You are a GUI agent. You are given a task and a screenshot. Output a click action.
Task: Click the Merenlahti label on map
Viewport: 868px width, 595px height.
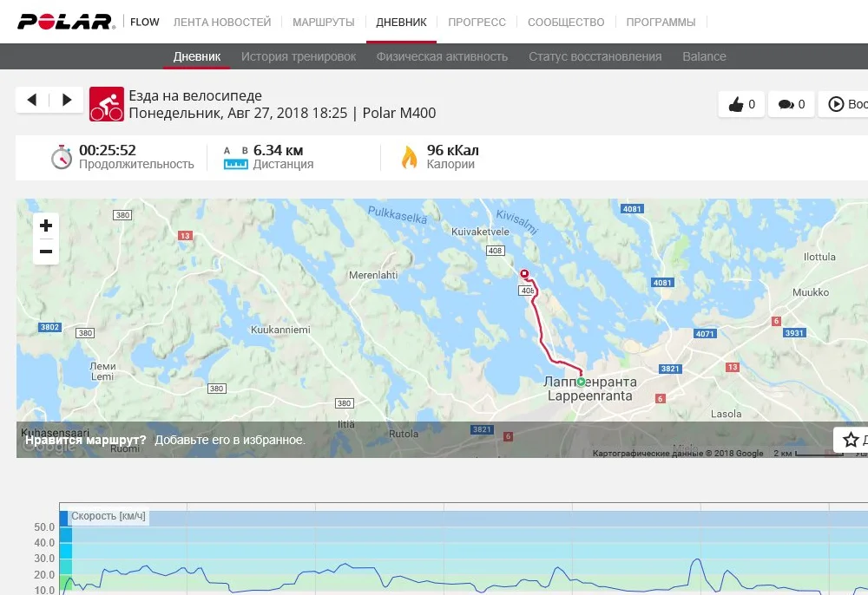point(373,275)
